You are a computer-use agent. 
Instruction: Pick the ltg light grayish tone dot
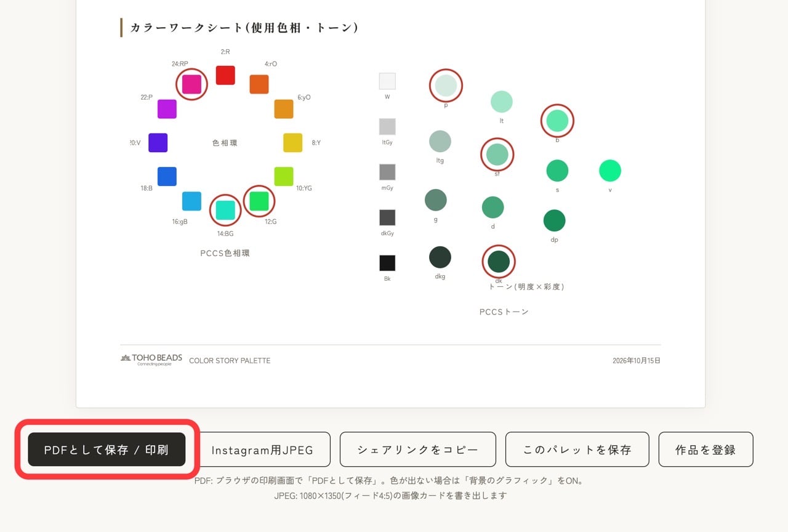pos(440,142)
